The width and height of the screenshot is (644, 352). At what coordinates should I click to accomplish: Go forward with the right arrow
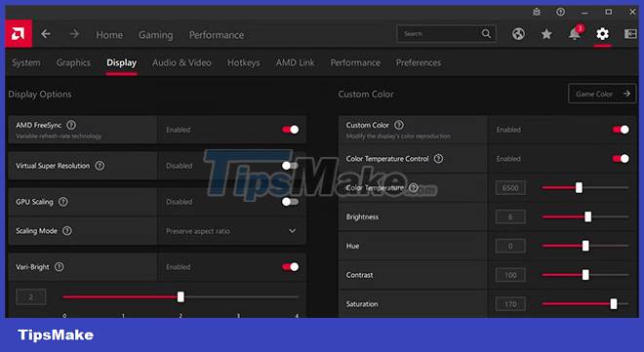(74, 34)
